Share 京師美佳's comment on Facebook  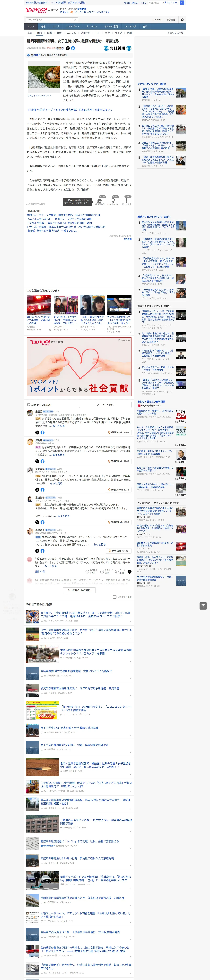pyautogui.click(x=42, y=490)
